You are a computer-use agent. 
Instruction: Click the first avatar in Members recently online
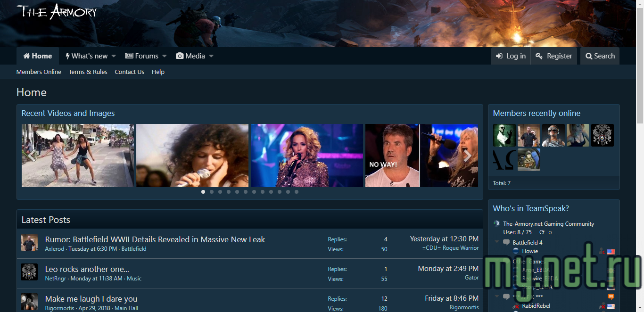504,136
